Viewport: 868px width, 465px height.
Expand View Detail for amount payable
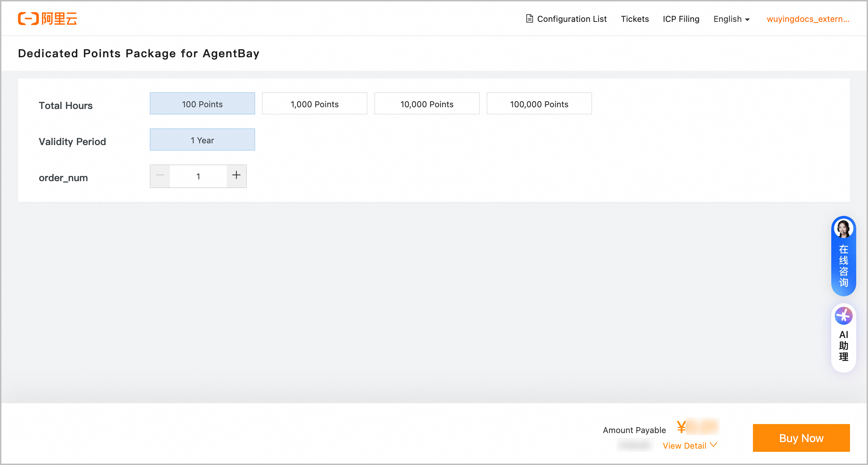click(684, 446)
